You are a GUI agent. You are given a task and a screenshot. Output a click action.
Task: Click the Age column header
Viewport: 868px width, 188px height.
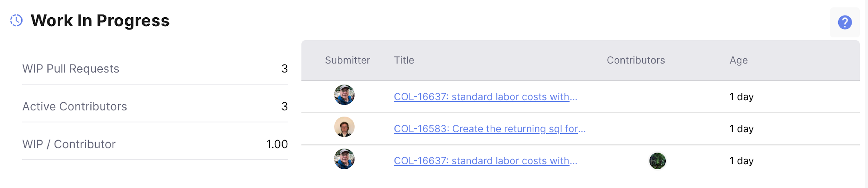coord(739,61)
